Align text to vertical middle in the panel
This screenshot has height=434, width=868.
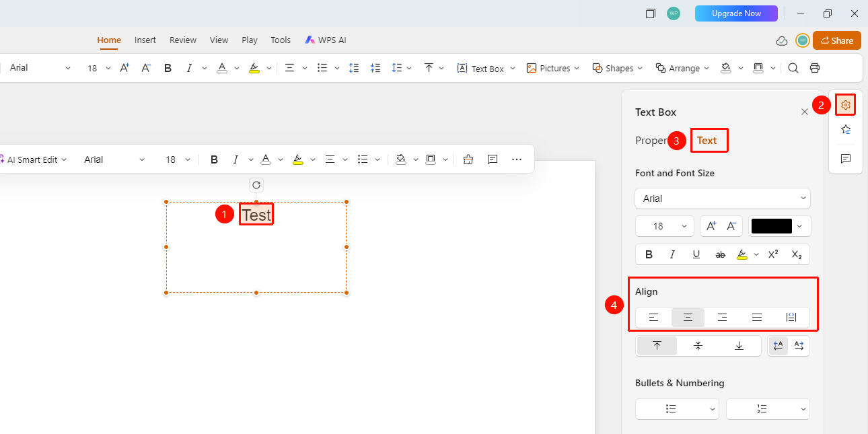pos(698,346)
